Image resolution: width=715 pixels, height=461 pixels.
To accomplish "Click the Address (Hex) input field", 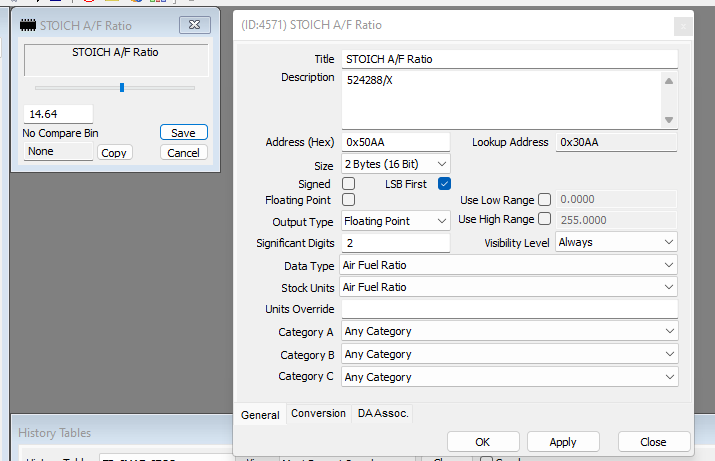I will (x=396, y=142).
